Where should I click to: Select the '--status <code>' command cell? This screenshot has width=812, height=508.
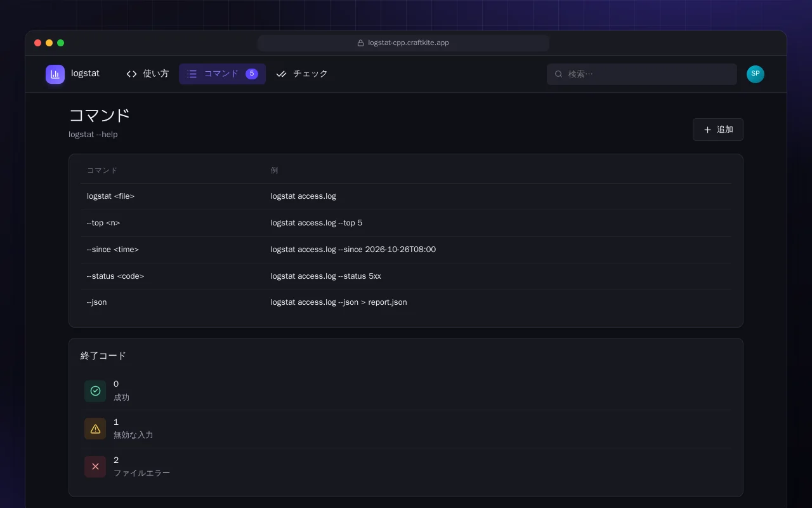tap(115, 276)
